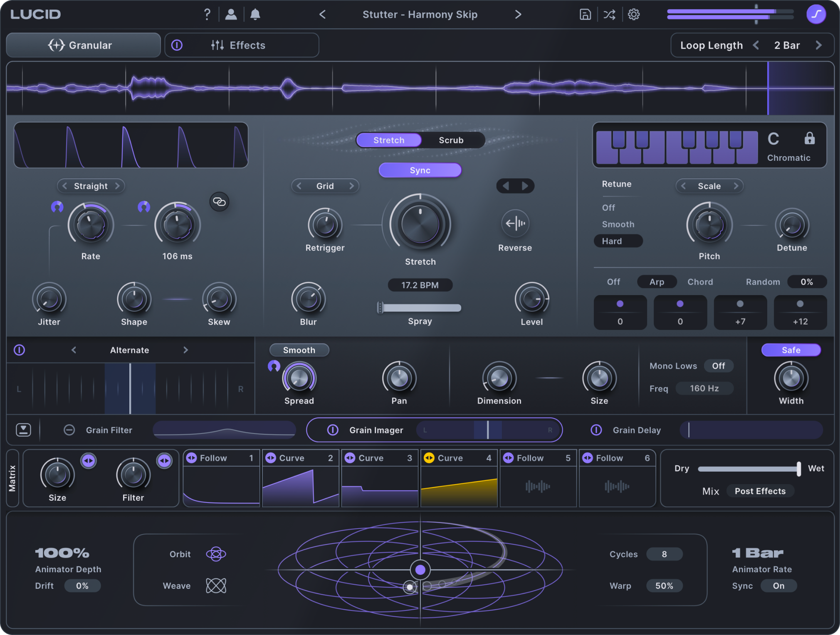Click the link icon next to the grain knobs

tap(219, 202)
